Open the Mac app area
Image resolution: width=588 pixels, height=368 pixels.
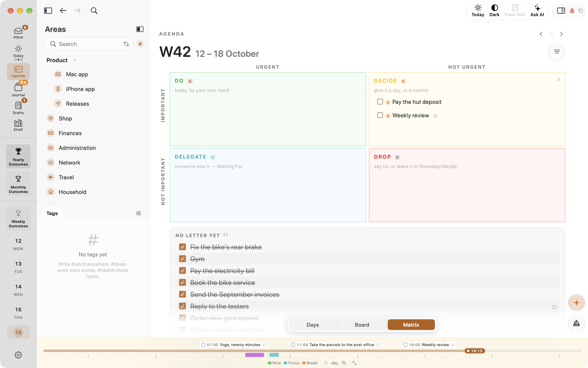(77, 74)
